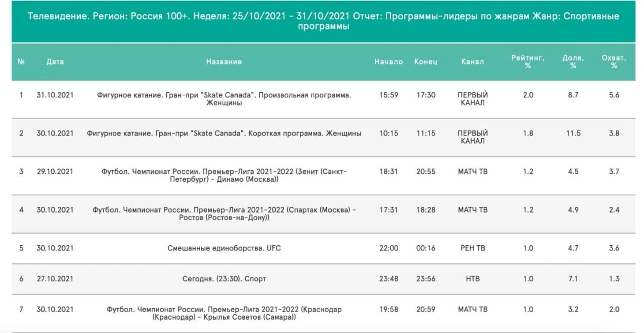
Task: Select end time 23:56
Action: 426,279
